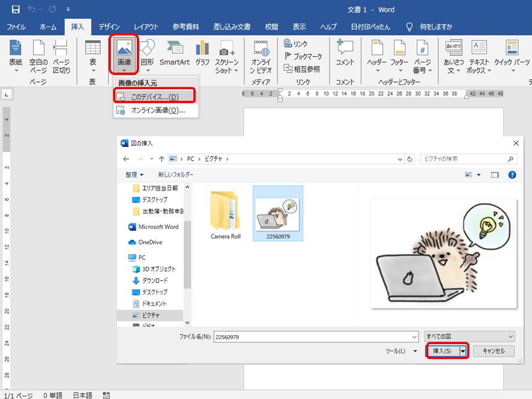Select 3D オブジェクト in the navigation tree

click(x=154, y=269)
